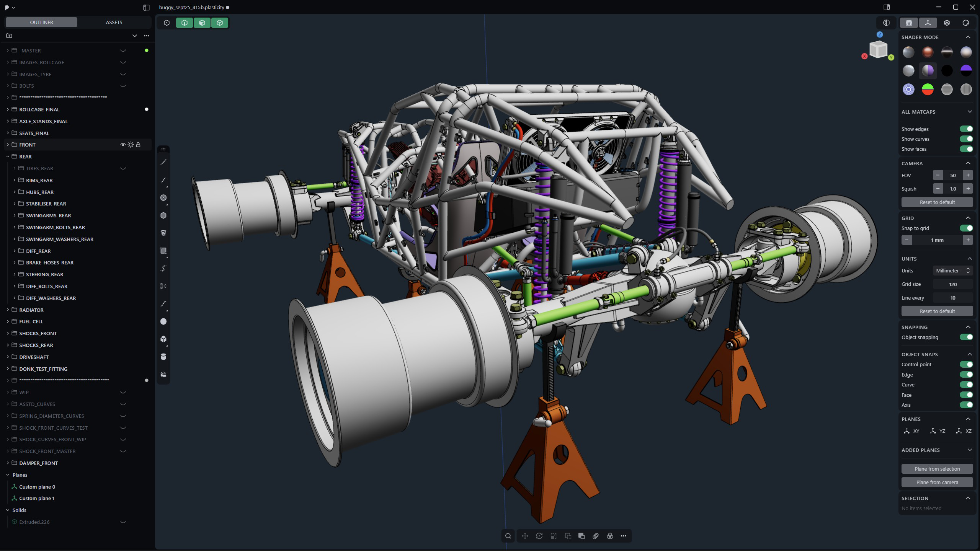Click Plane from selection button

(937, 469)
